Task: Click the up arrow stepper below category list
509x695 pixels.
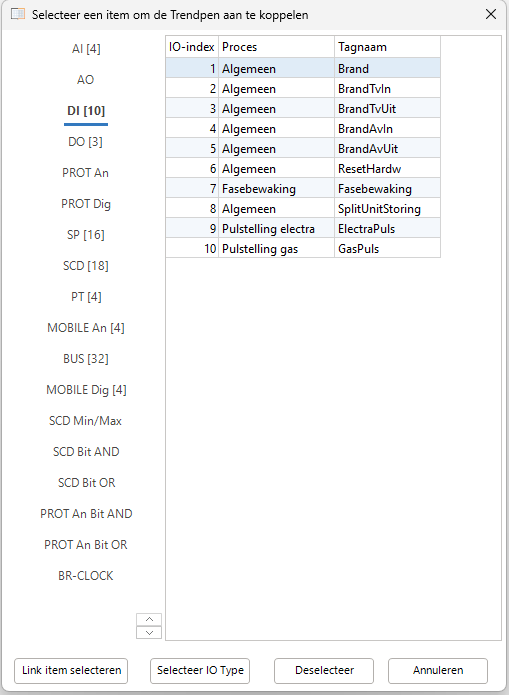Action: click(149, 620)
